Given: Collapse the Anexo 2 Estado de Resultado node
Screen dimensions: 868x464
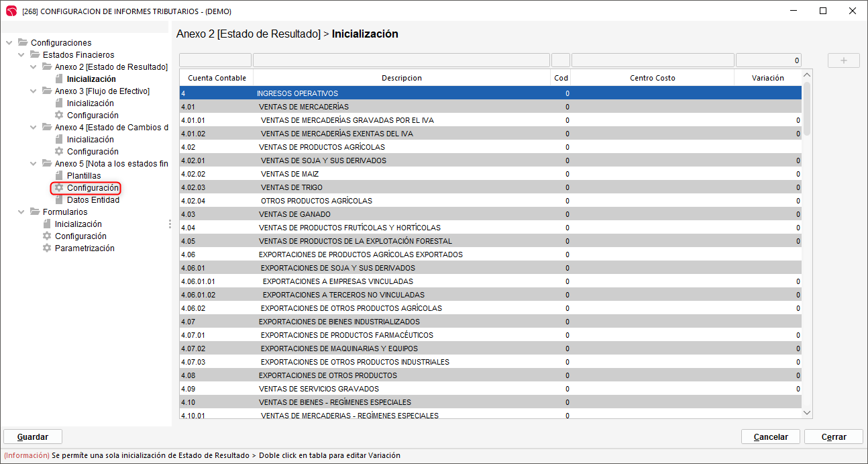Looking at the screenshot, I should click(34, 67).
